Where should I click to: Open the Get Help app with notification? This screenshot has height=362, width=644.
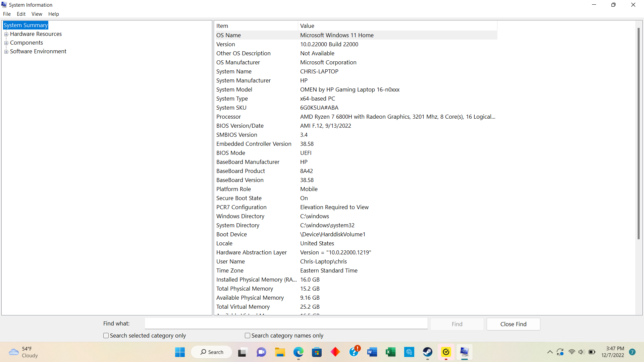tap(355, 352)
